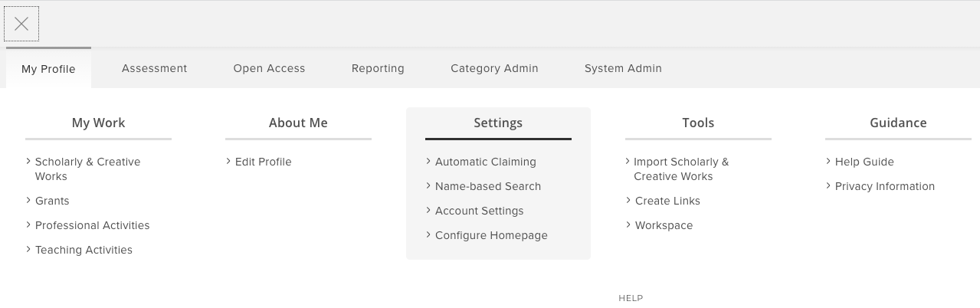This screenshot has height=308, width=980.
Task: Go to Account Settings
Action: (x=479, y=211)
